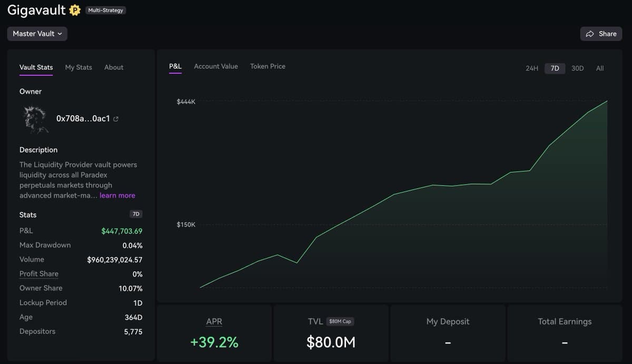Open the Master Vault dropdown
The height and width of the screenshot is (364, 632).
37,33
